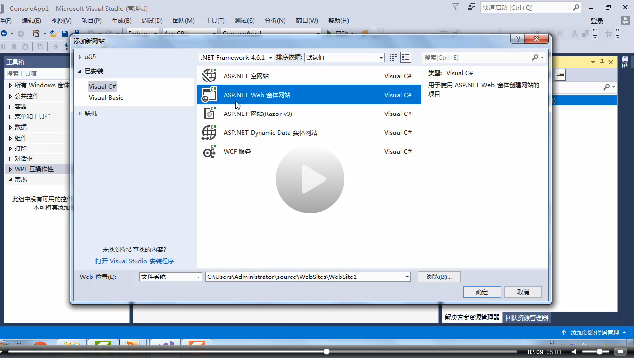This screenshot has height=361, width=644.
Task: Collapse the 已安装 tree node
Action: pyautogui.click(x=80, y=71)
